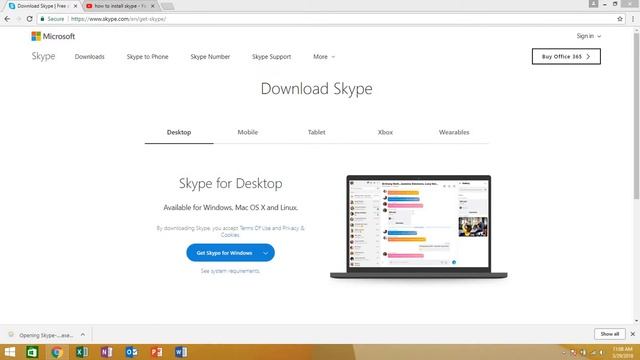Open Outlook from the taskbar
The image size is (640, 360).
click(131, 352)
